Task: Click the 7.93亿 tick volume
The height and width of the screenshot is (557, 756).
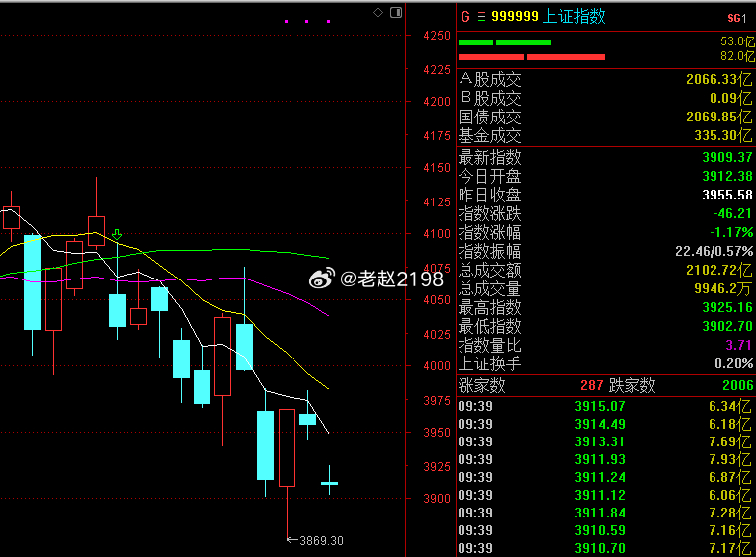Action: (x=730, y=459)
